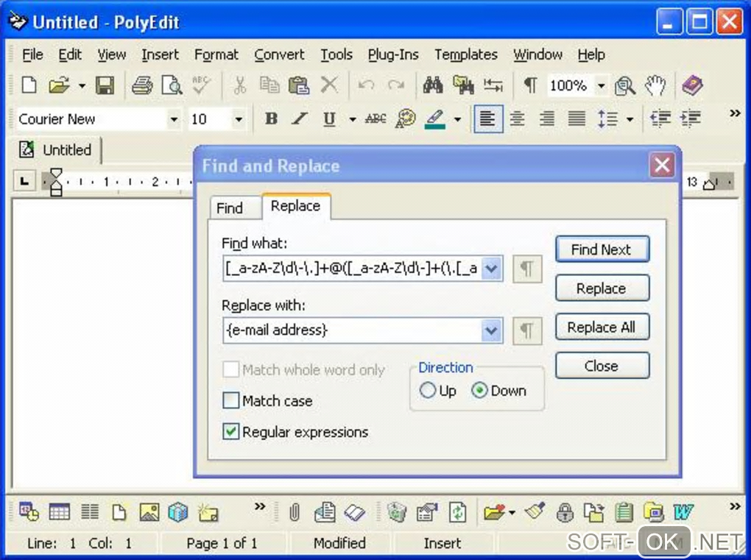Expand the Replace with dropdown history
The width and height of the screenshot is (751, 560).
point(491,330)
